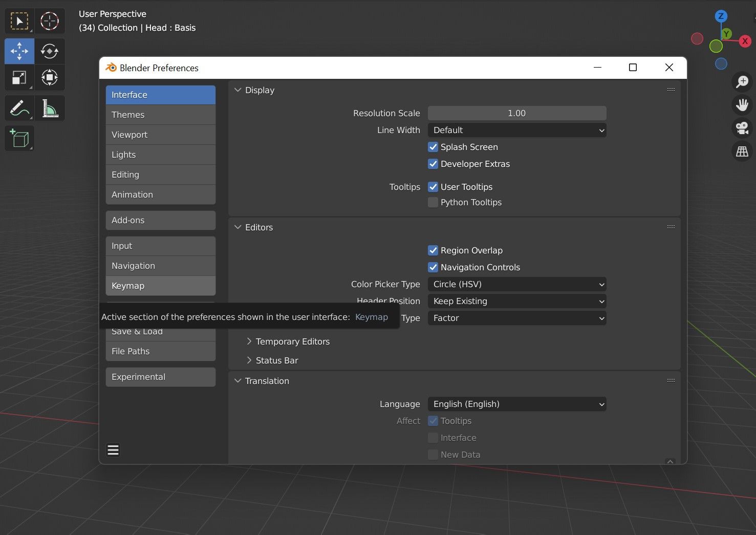The height and width of the screenshot is (535, 756).
Task: Select the Rotate tool in the toolbar
Action: click(x=50, y=51)
